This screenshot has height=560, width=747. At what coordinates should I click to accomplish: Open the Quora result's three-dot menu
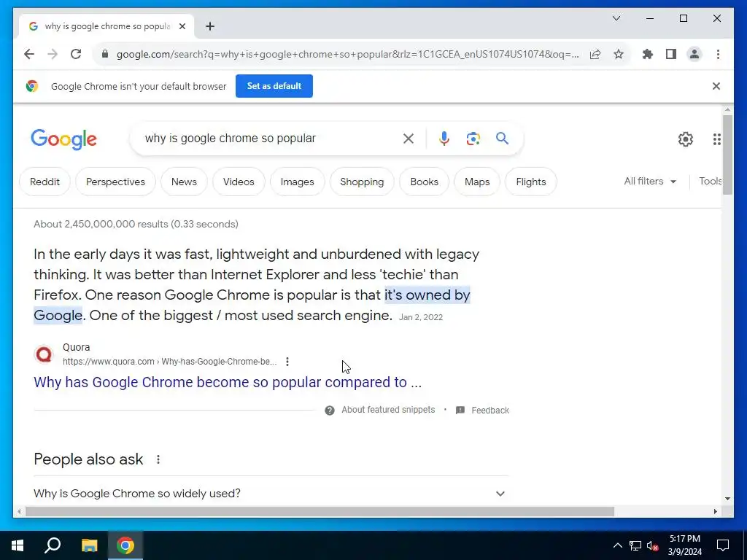coord(287,362)
